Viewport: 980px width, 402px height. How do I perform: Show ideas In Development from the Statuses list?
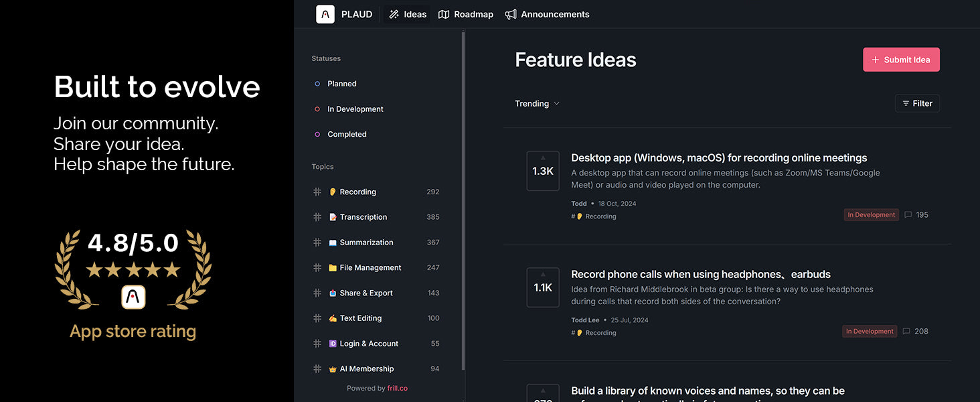click(355, 109)
